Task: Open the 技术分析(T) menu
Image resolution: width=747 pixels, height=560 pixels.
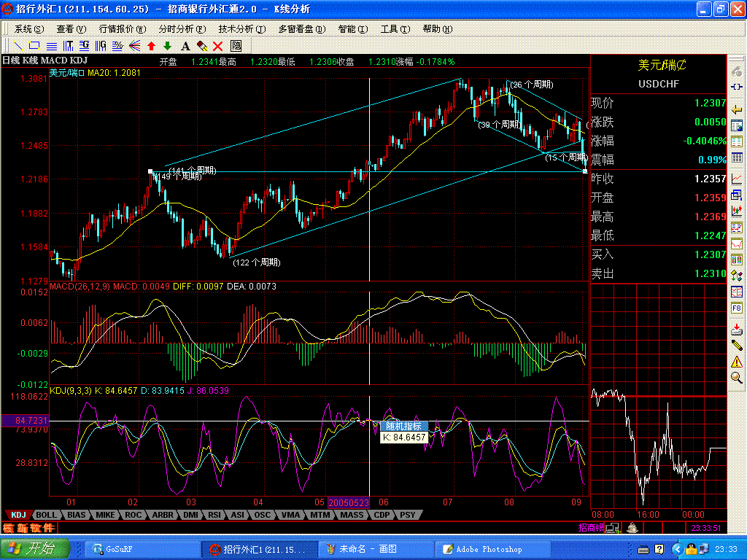Action: point(242,29)
